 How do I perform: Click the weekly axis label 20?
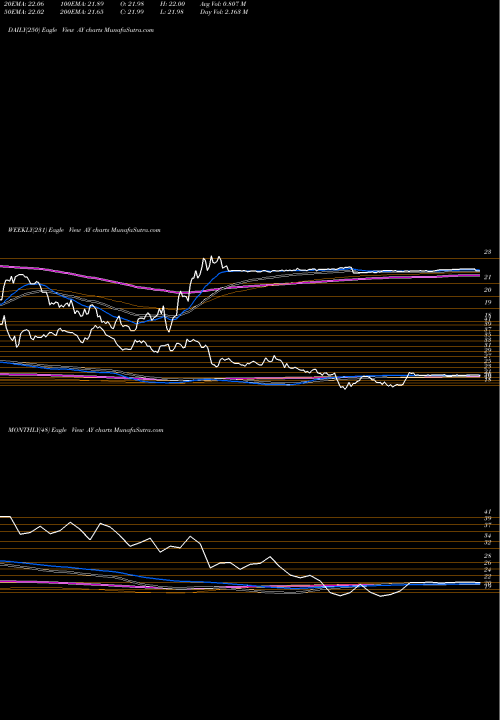[487, 290]
